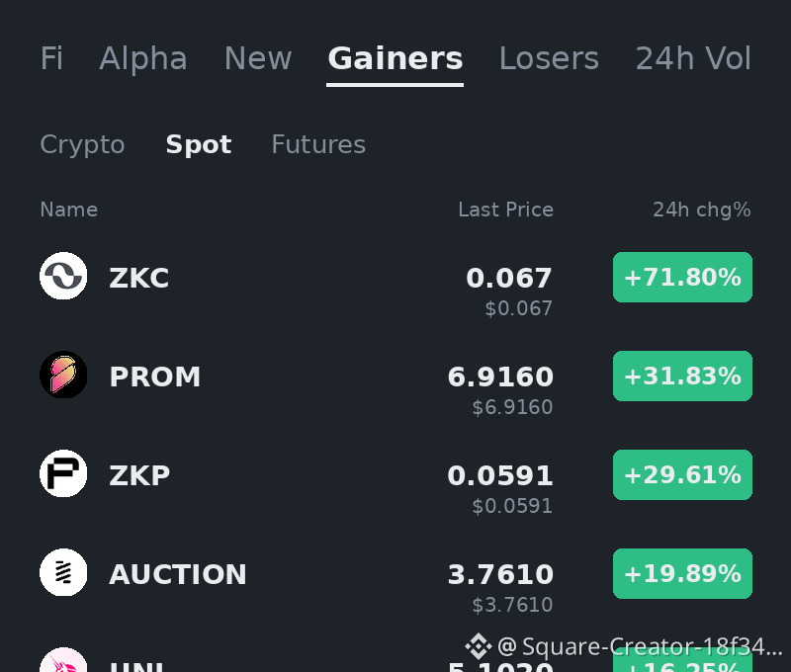
Task: Switch to the Futures sub-category
Action: 318,144
